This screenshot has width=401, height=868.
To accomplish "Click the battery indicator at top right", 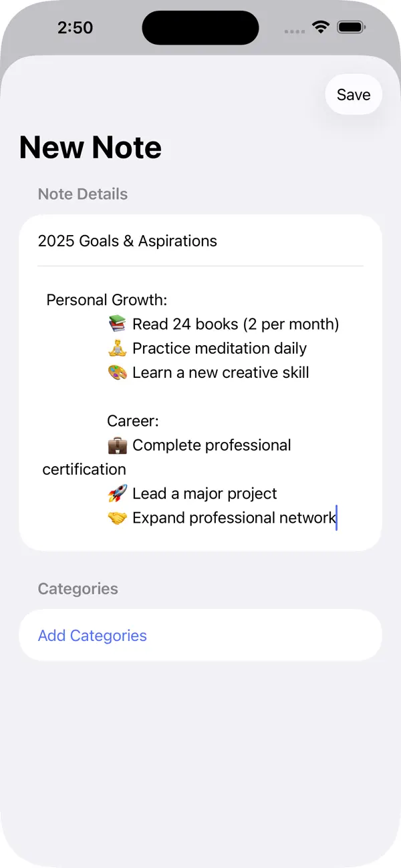I will (x=350, y=27).
